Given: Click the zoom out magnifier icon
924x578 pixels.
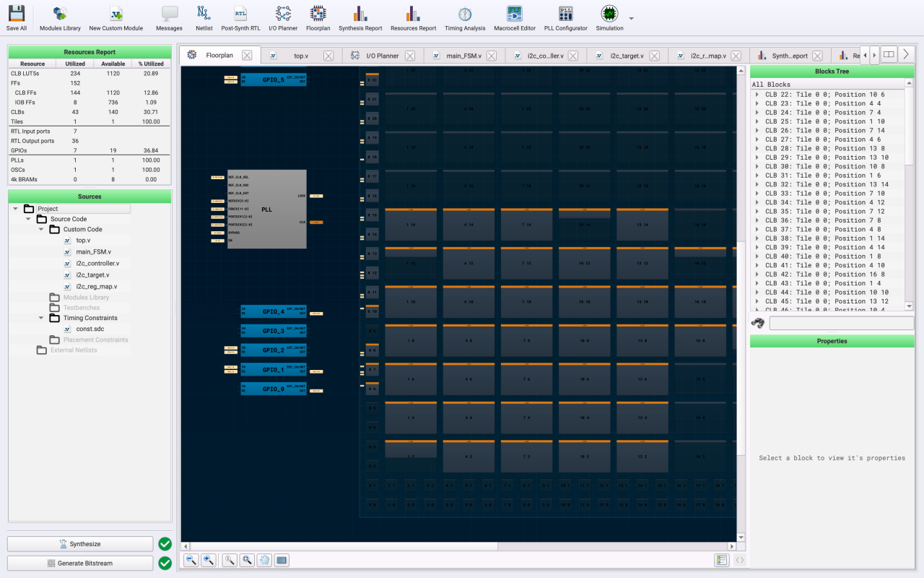Looking at the screenshot, I should pos(191,560).
